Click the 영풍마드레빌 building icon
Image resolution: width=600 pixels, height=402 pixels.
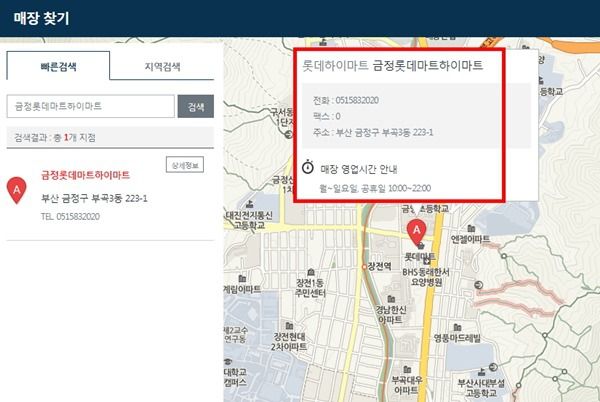pos(457,327)
